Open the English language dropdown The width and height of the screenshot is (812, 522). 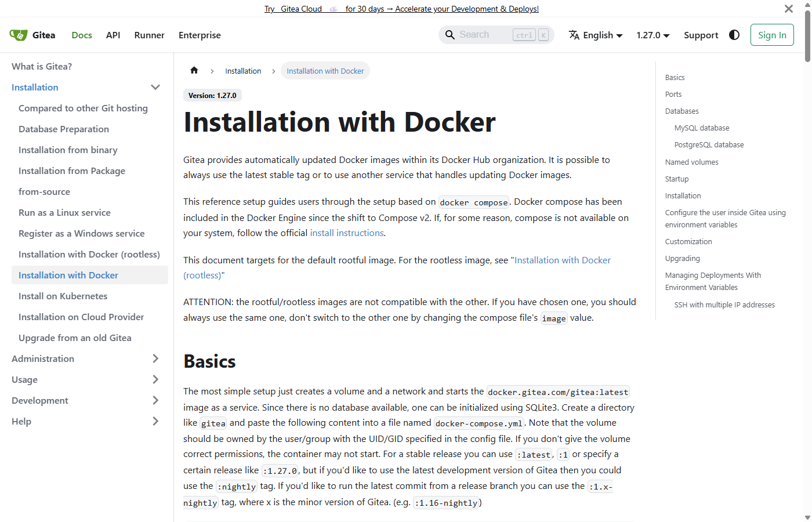[596, 35]
